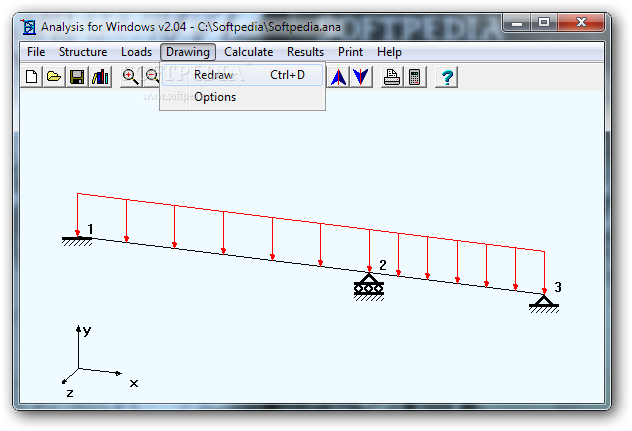
Task: Open help with the question mark icon
Action: coord(447,77)
